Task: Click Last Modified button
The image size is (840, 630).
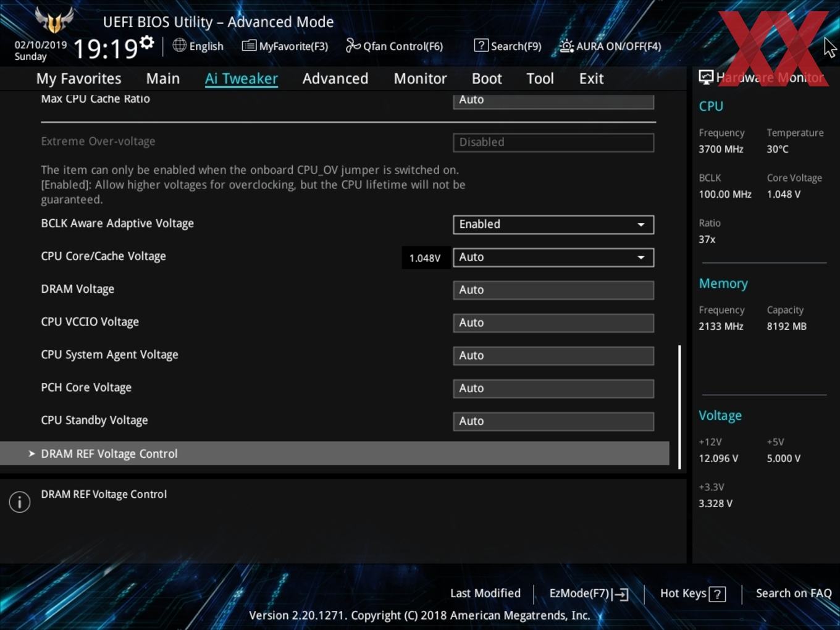Action: coord(485,594)
